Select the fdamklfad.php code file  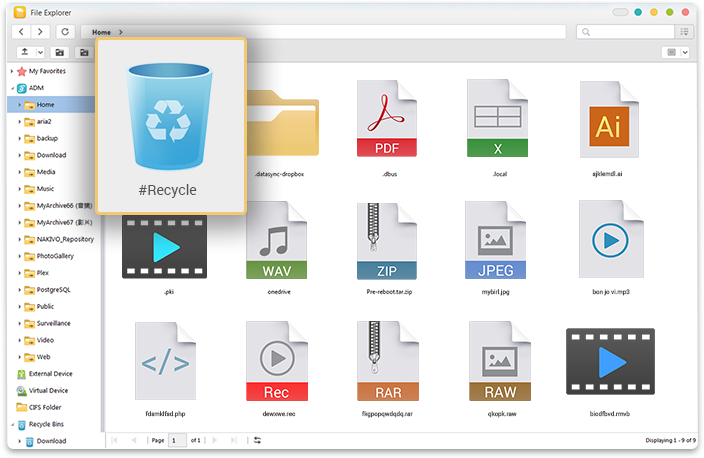click(x=165, y=368)
